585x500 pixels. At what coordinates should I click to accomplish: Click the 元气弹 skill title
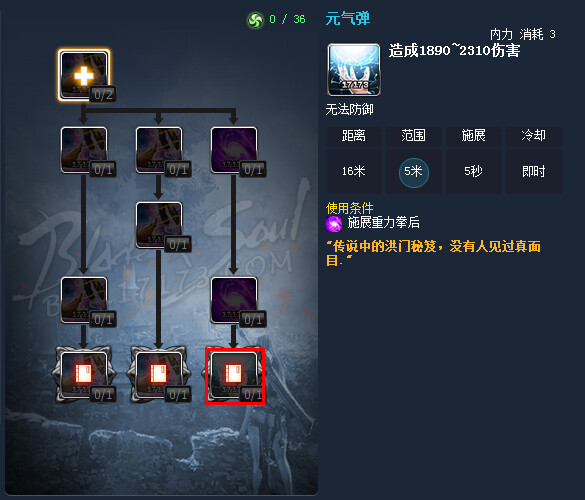tap(347, 18)
